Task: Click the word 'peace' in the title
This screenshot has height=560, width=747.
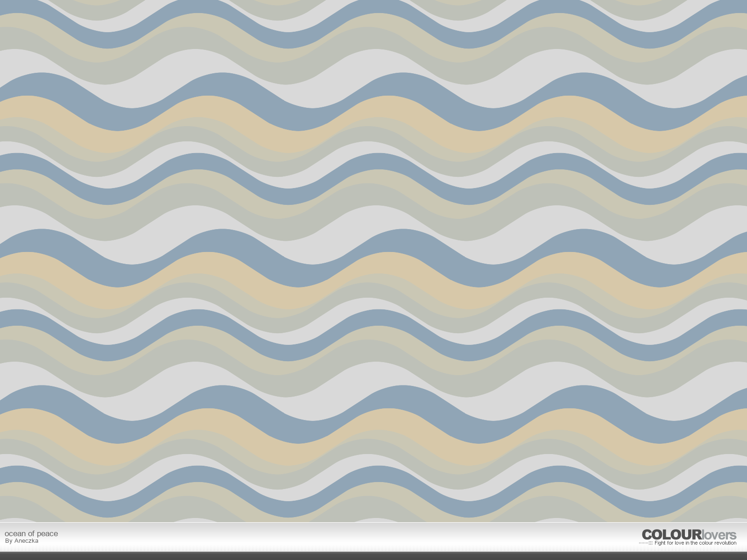Action: click(x=49, y=533)
